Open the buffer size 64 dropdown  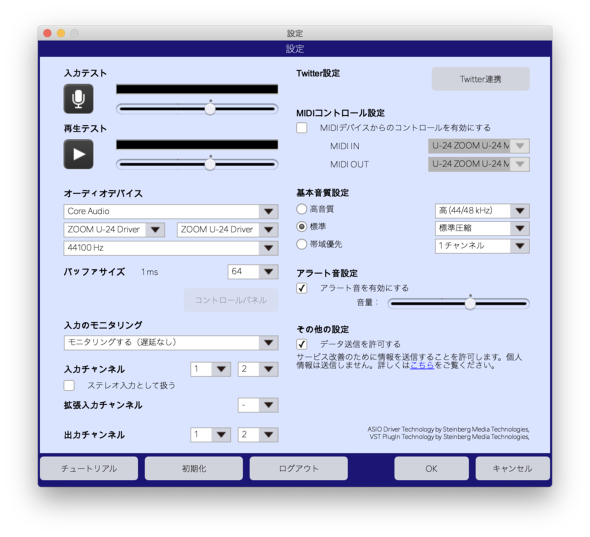click(x=253, y=272)
